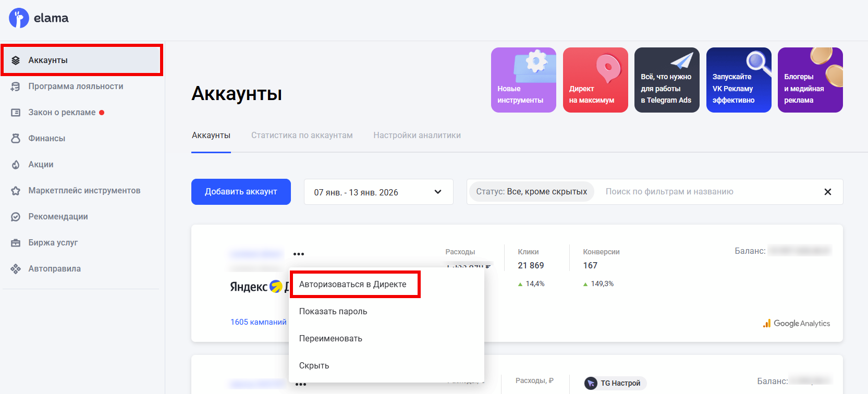The height and width of the screenshot is (394, 868).
Task: Open Маркетплейс инструментов
Action: pos(84,191)
